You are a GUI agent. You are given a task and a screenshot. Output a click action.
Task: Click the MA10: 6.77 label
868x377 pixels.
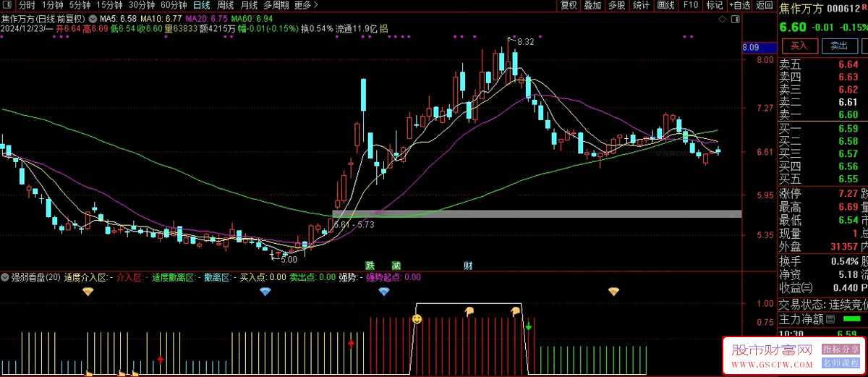point(161,18)
